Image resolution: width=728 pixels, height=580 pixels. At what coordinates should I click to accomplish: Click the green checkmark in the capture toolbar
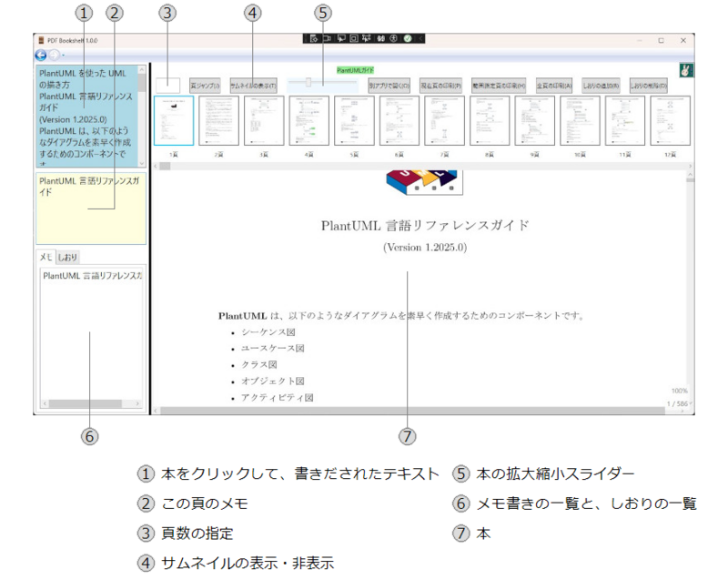tap(408, 39)
